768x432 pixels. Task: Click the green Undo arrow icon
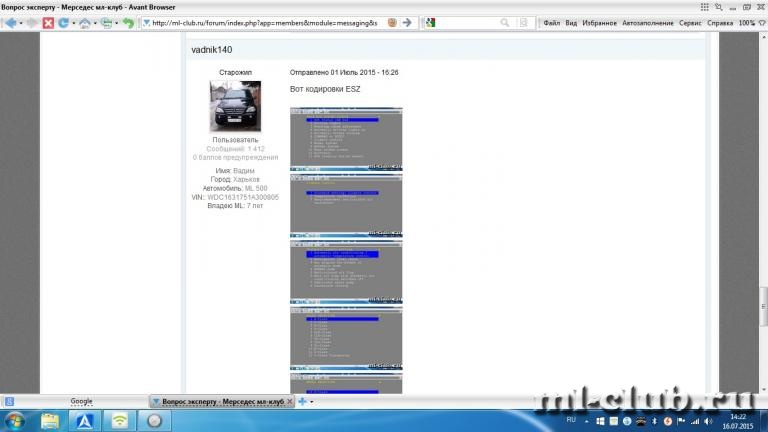coord(128,22)
